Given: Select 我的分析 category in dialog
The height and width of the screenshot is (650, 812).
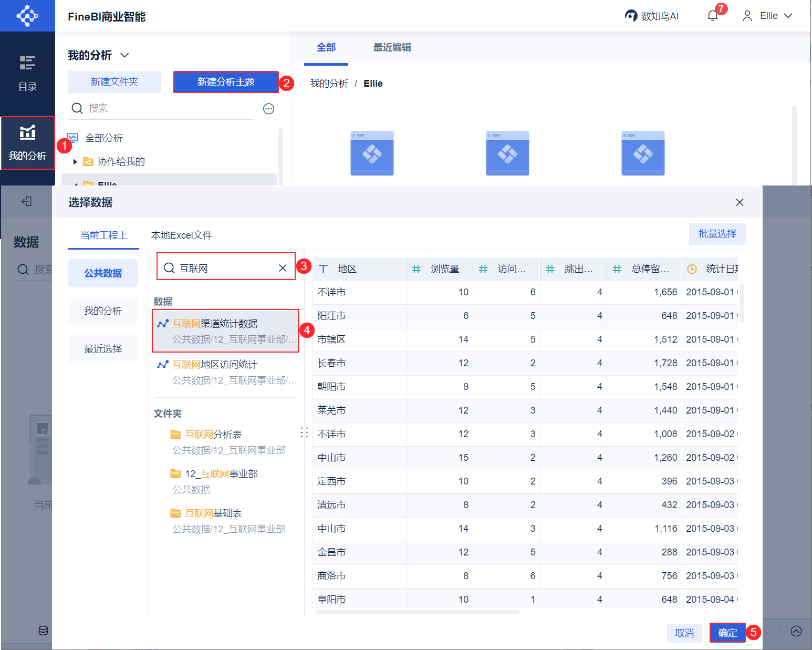Looking at the screenshot, I should [103, 311].
